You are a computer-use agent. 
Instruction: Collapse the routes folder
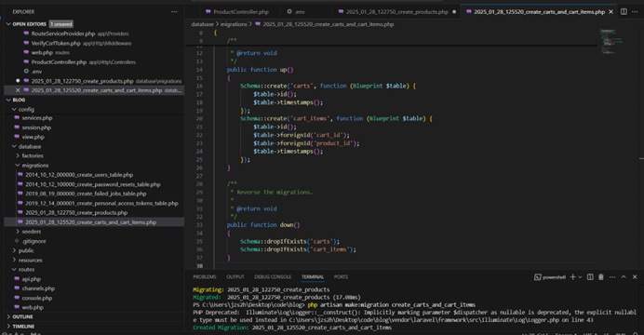click(14, 270)
